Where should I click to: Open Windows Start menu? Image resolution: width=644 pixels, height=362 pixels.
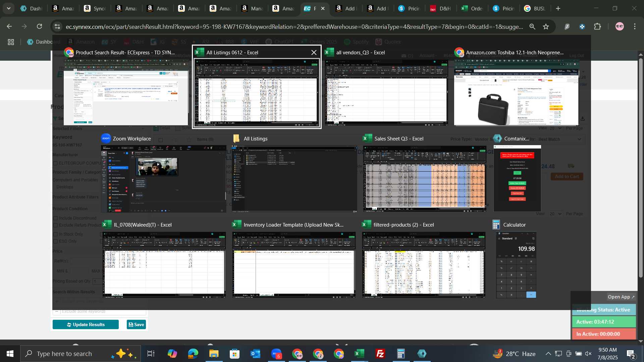pyautogui.click(x=10, y=354)
